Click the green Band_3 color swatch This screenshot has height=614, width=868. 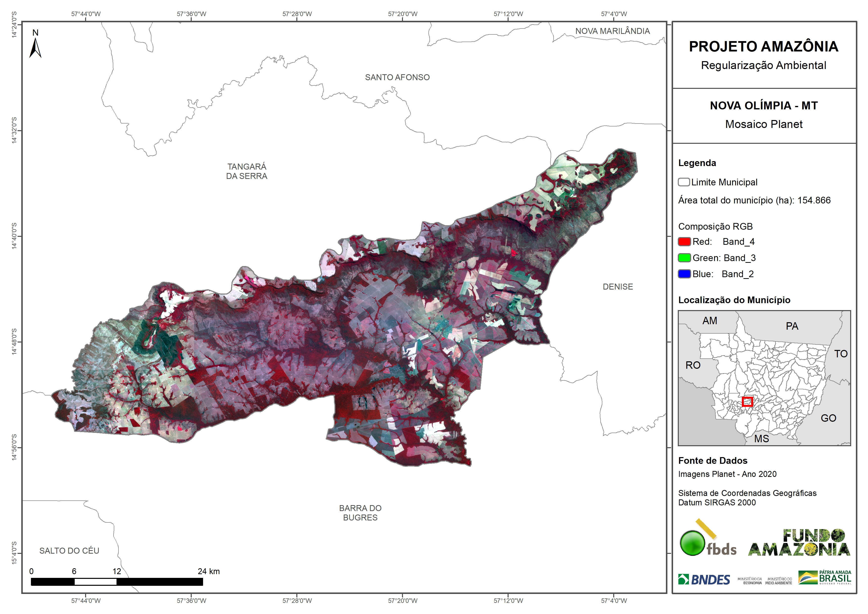pos(684,258)
